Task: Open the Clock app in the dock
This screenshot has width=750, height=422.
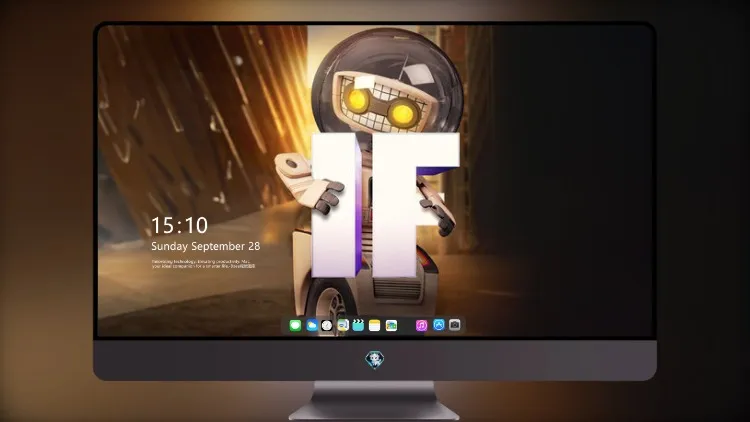Action: point(327,325)
